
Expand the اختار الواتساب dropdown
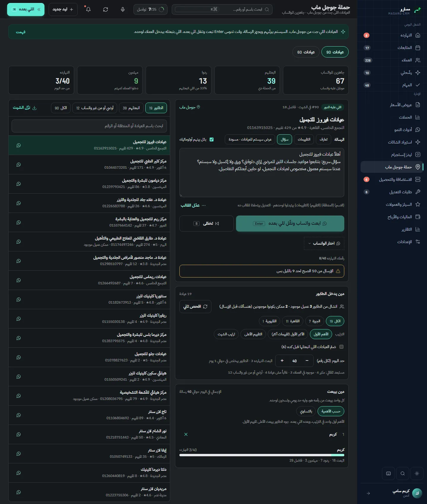tap(324, 243)
